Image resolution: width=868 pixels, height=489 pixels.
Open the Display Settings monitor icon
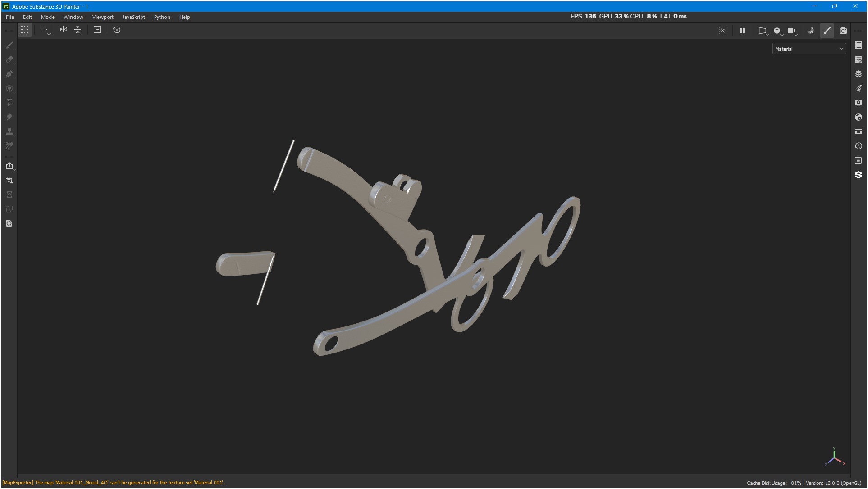coord(859,103)
